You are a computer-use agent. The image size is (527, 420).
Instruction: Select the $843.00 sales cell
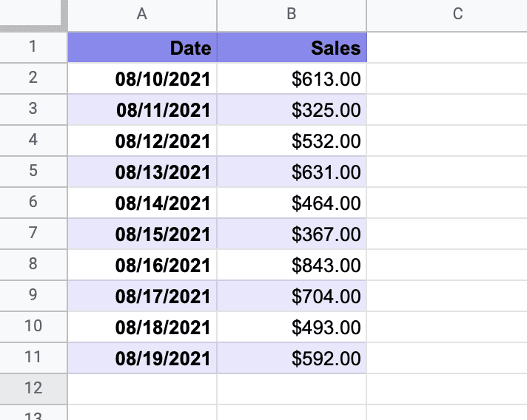click(292, 265)
